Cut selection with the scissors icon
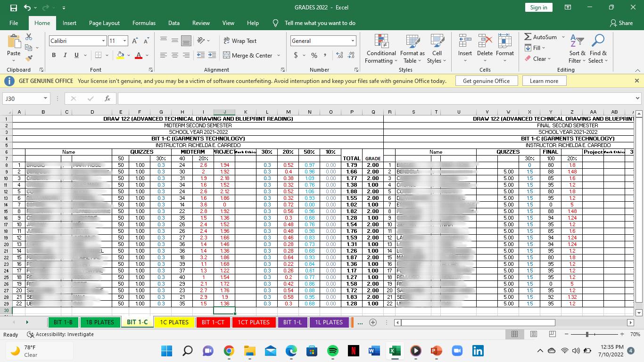This screenshot has width=644, height=362. (x=29, y=37)
